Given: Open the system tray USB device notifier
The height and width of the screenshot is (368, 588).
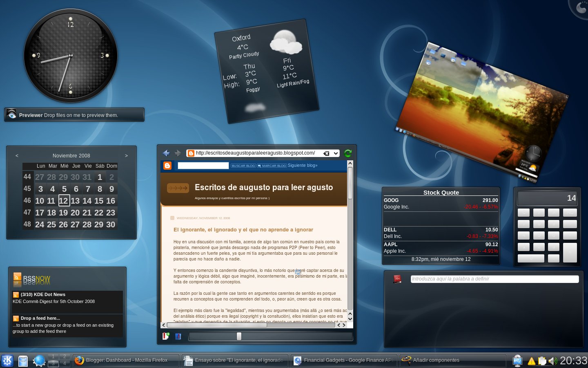Looking at the screenshot, I should (517, 361).
